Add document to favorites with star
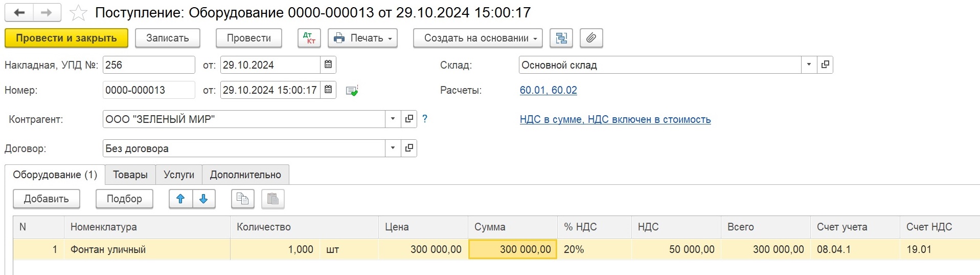This screenshot has width=980, height=275. point(78,13)
